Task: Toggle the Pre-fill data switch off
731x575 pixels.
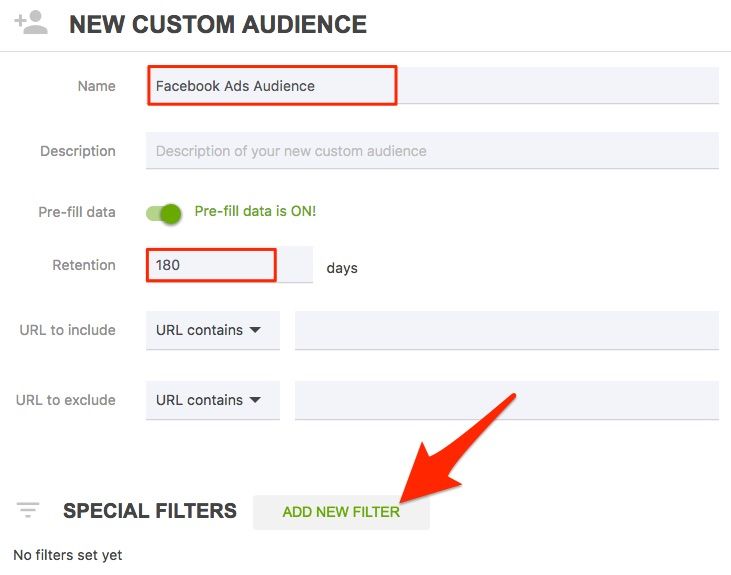Action: 164,212
